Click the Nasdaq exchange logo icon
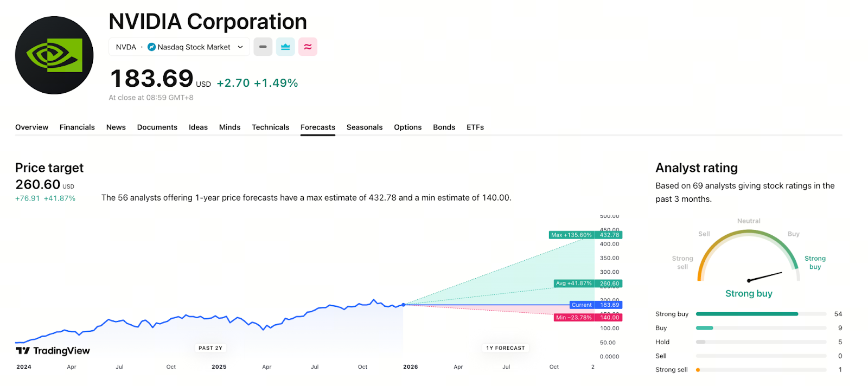 click(x=152, y=47)
